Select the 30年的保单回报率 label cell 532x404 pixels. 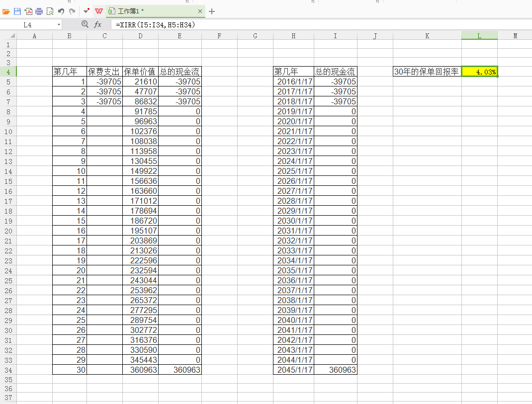pyautogui.click(x=427, y=72)
